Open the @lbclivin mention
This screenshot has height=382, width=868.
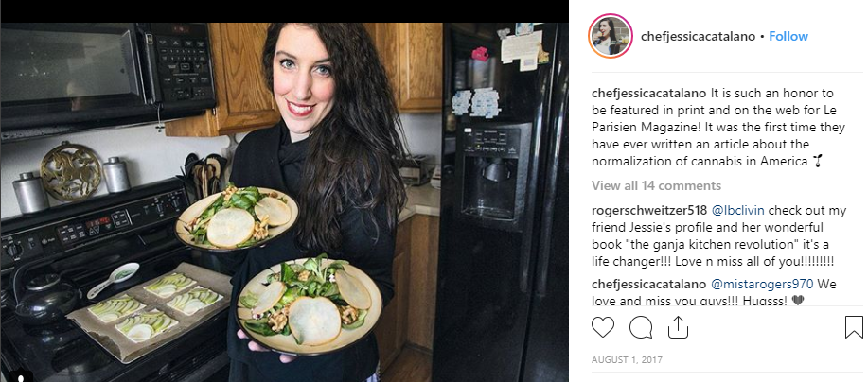(738, 211)
